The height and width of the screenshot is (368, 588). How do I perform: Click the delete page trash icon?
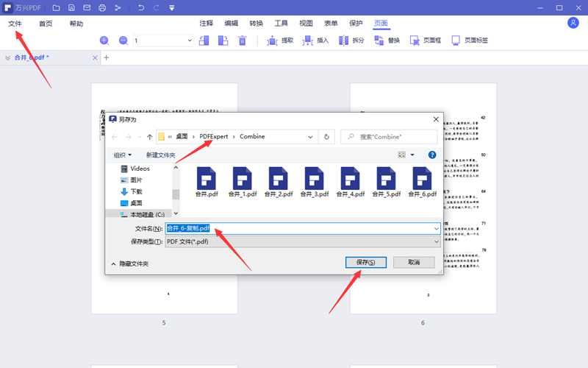[242, 40]
